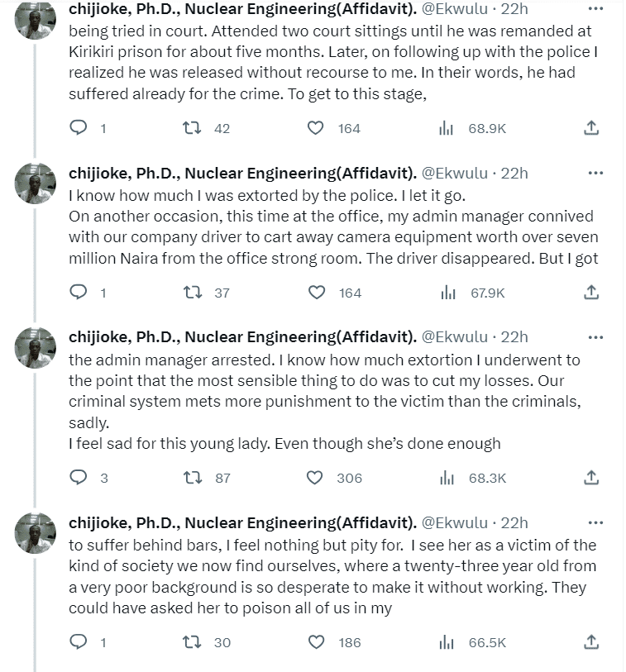The height and width of the screenshot is (672, 626).
Task: Like the tweet with 306 likes
Action: click(315, 478)
